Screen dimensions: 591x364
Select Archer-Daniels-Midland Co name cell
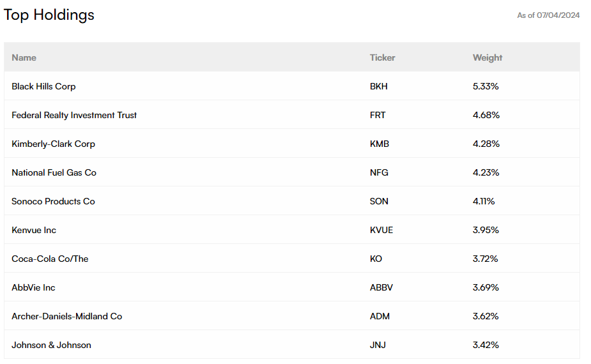(66, 316)
